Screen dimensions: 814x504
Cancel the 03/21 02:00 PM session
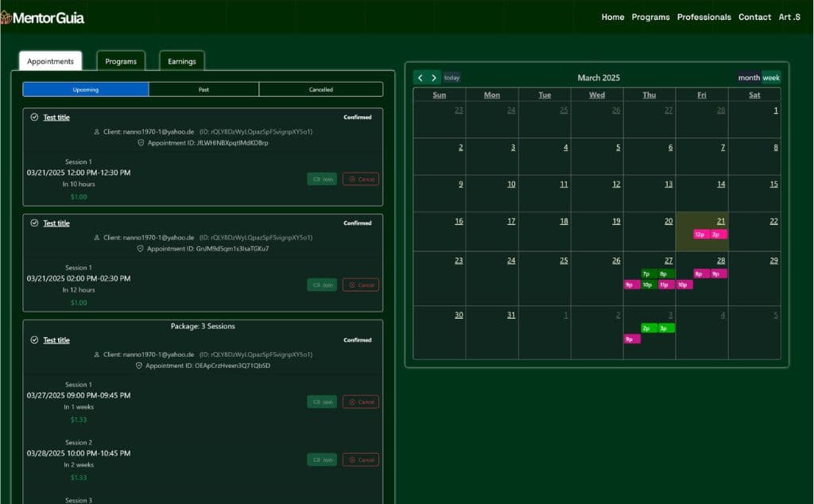tap(361, 285)
